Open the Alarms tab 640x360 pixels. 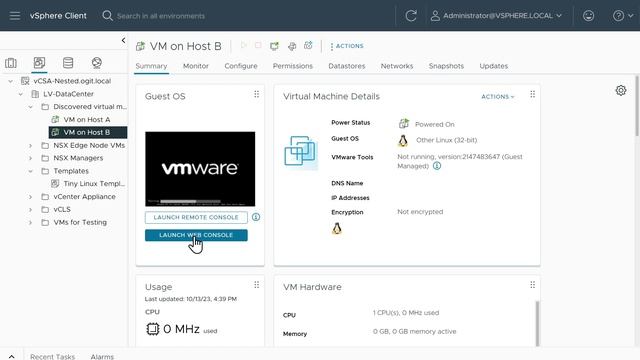point(102,356)
